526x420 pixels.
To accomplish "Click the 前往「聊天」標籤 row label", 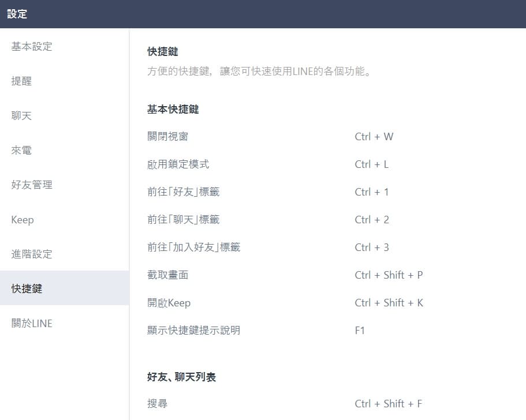I will 184,220.
